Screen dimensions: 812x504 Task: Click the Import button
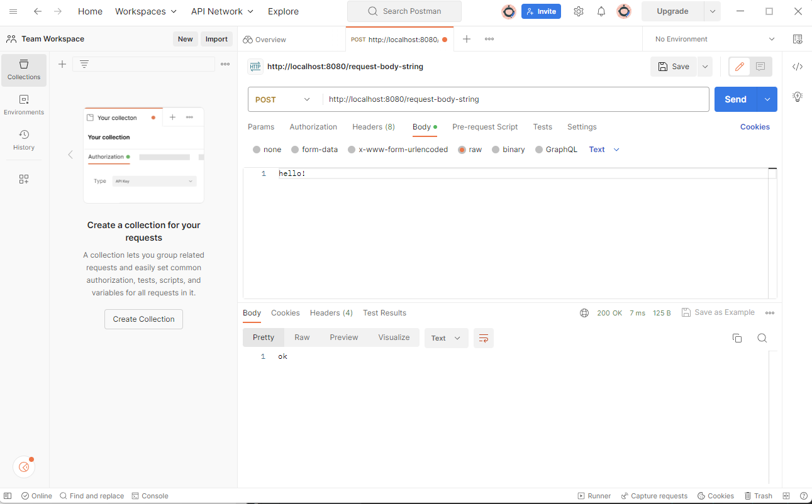click(x=216, y=39)
